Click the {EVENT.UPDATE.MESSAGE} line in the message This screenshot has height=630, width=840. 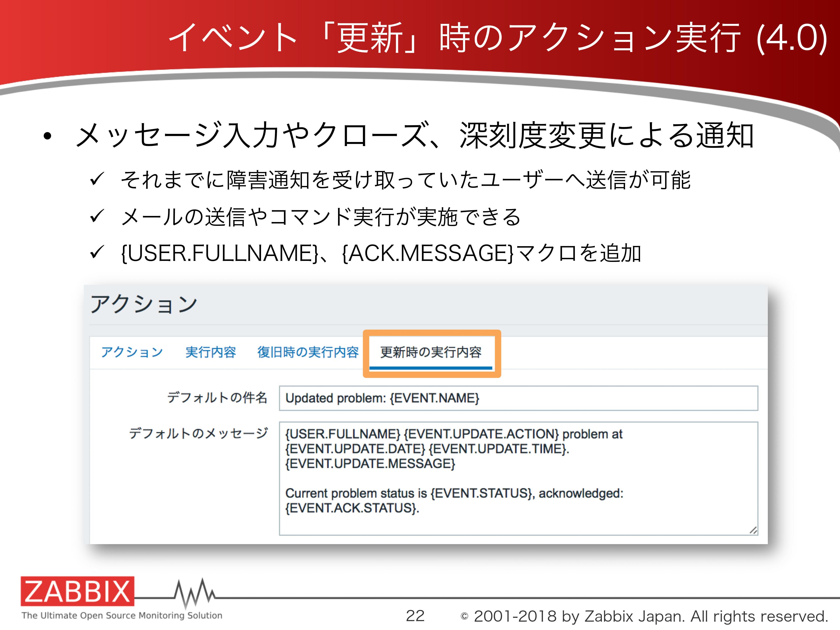pos(370,463)
